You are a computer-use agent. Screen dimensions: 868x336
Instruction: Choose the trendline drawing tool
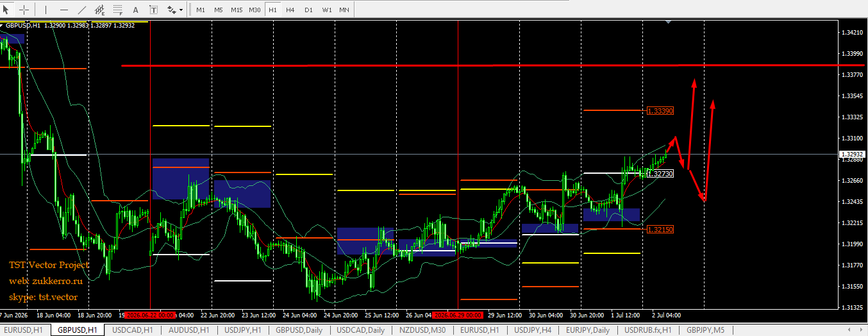point(82,10)
